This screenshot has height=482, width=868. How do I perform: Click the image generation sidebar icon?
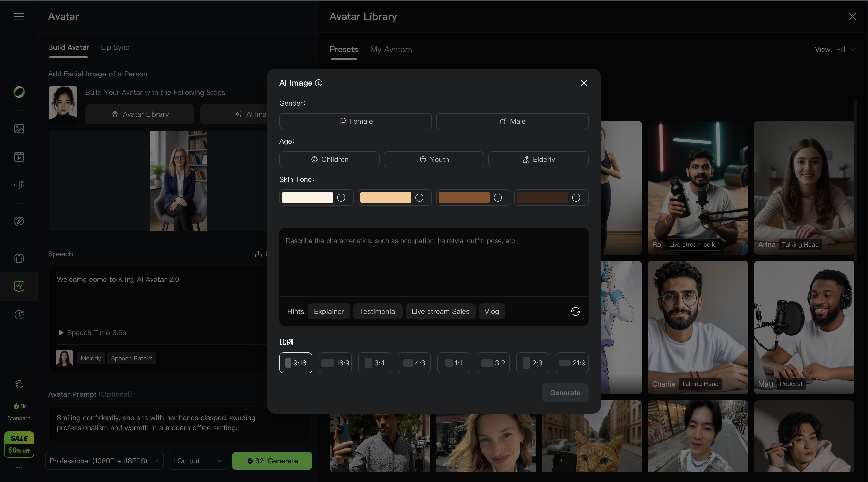click(19, 128)
